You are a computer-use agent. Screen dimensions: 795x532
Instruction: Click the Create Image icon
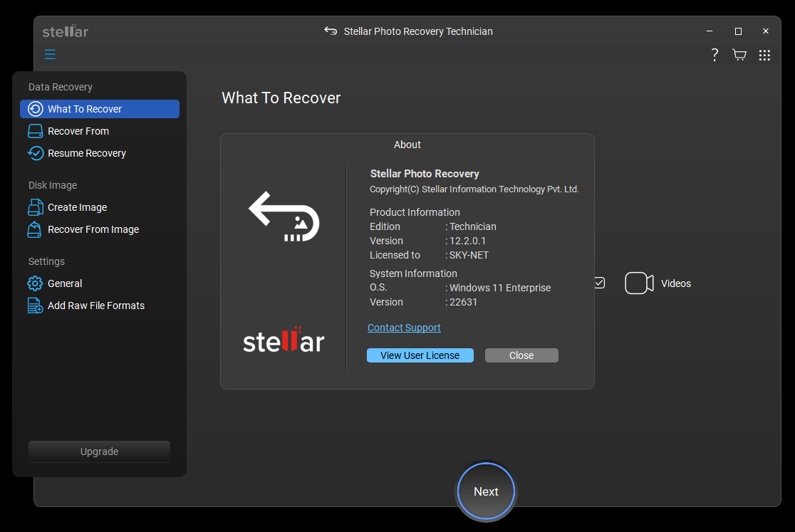[35, 207]
